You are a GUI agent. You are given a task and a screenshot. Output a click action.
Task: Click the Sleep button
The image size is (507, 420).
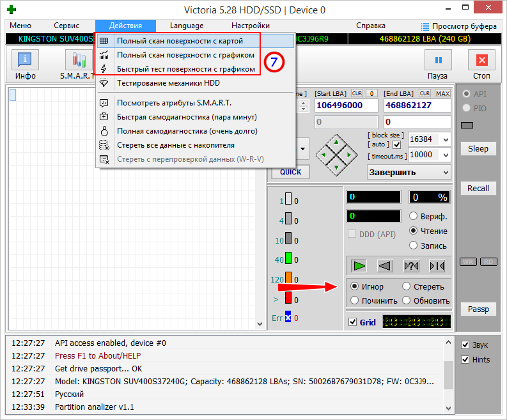click(478, 149)
